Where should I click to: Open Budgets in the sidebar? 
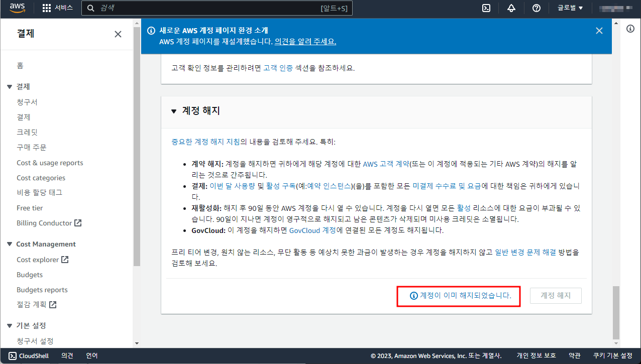(30, 275)
